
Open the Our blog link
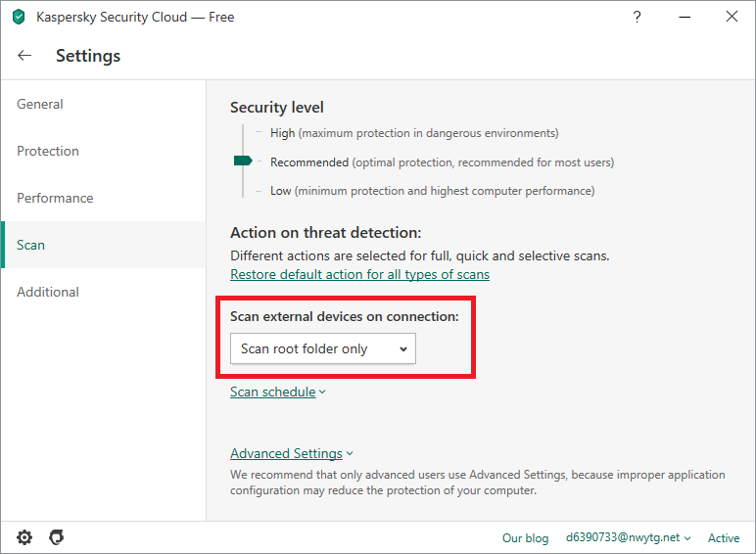click(525, 537)
